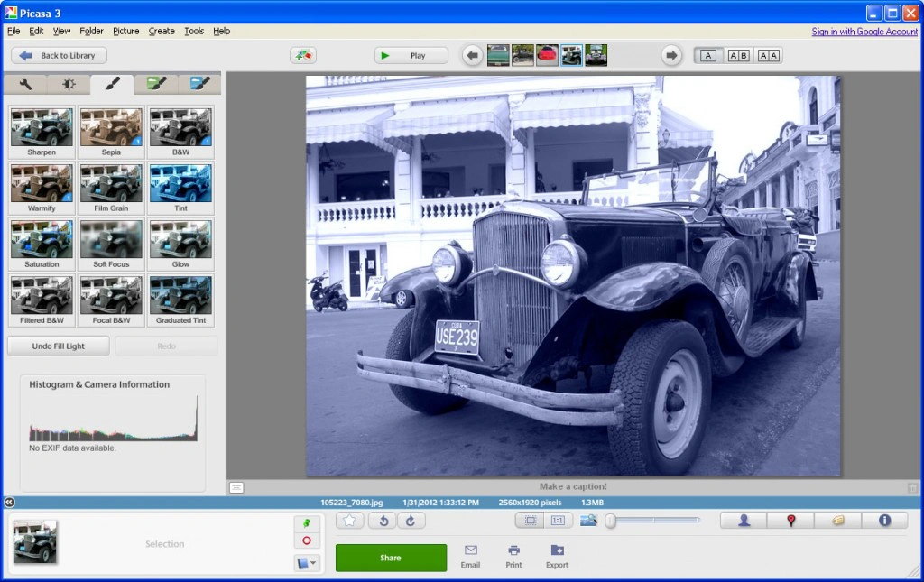Select the red car filmstrip thumbnail
The width and height of the screenshot is (924, 582).
coord(547,55)
